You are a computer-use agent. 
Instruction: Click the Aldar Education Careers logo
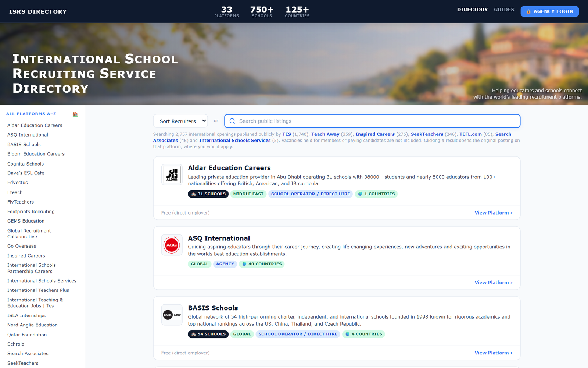(172, 174)
